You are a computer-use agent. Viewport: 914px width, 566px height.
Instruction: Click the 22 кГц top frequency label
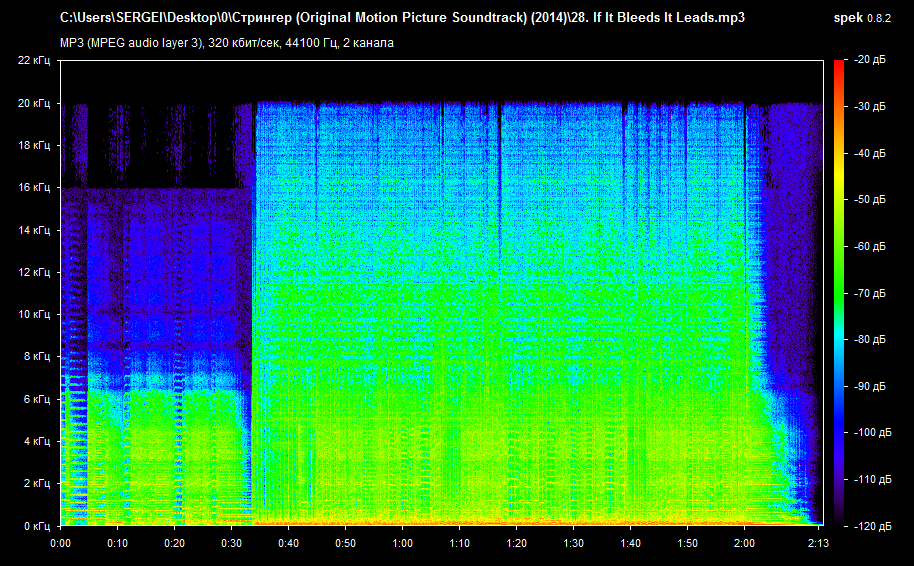pos(34,61)
